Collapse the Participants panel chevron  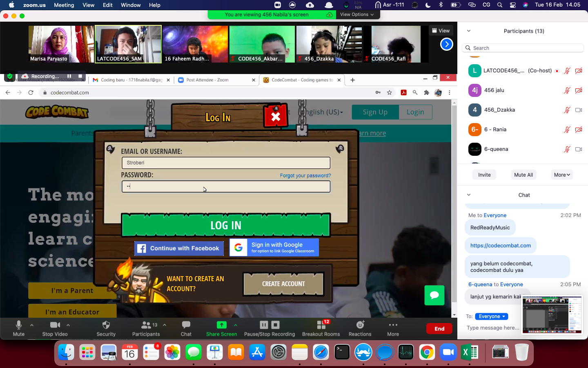[x=469, y=31]
